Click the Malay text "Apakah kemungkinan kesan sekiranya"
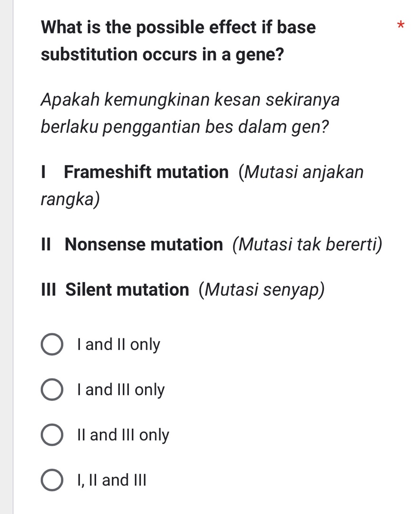 (x=190, y=100)
